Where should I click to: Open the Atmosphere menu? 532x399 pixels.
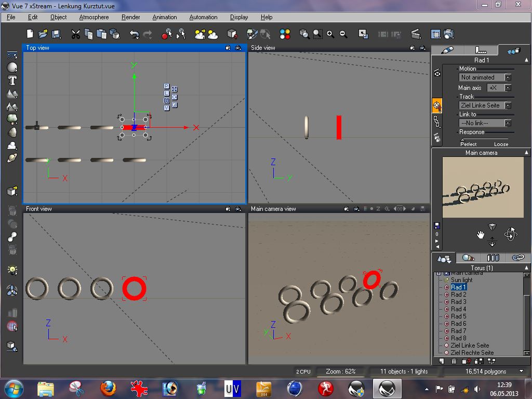[x=94, y=17]
